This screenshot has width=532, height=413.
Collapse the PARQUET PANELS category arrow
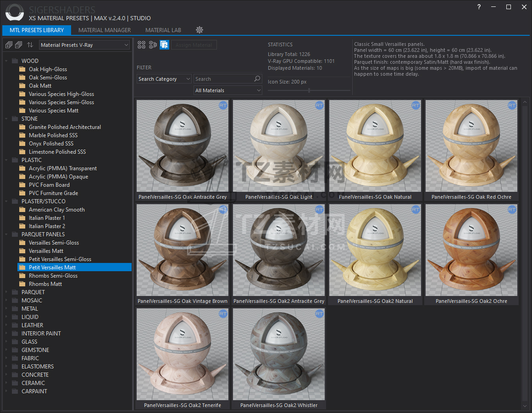point(6,234)
